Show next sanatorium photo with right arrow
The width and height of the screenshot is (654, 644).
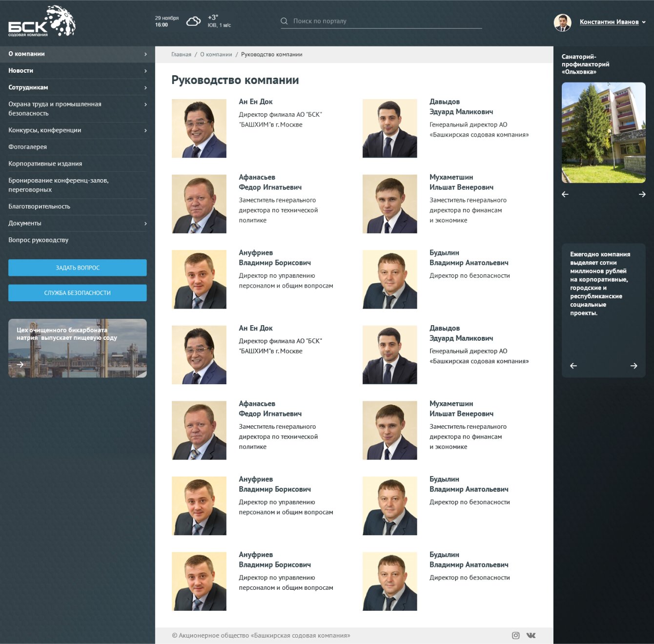pos(642,194)
